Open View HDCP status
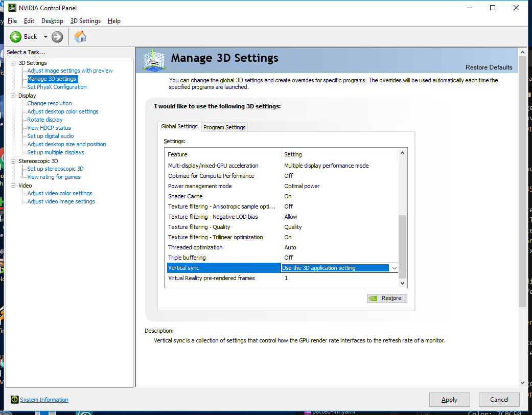Screen dimensions: 532x415 (49, 128)
